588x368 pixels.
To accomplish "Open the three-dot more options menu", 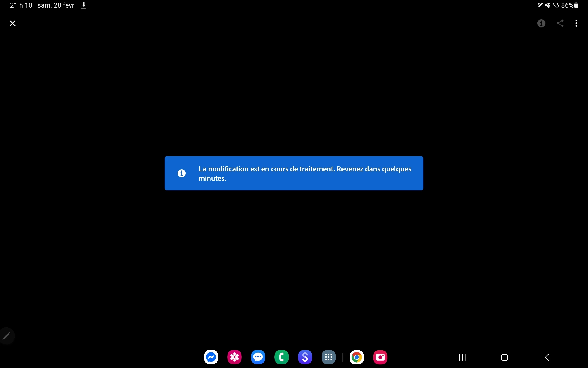I will point(576,23).
